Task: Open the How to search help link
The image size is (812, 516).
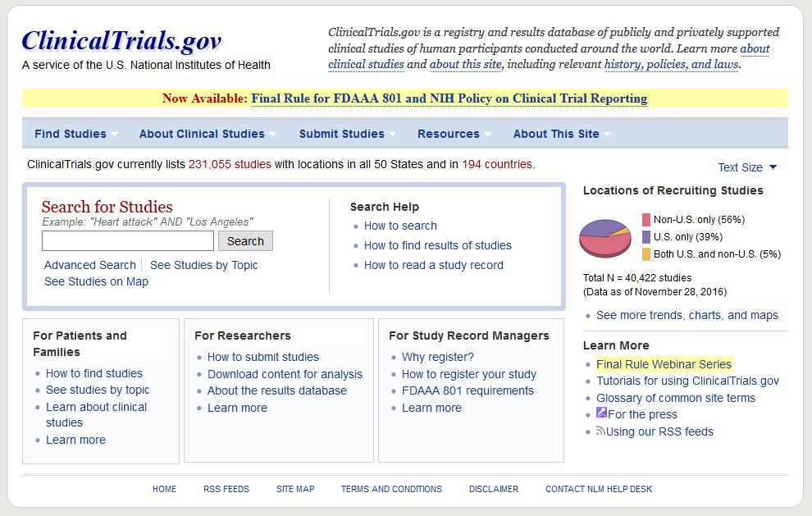Action: [400, 226]
